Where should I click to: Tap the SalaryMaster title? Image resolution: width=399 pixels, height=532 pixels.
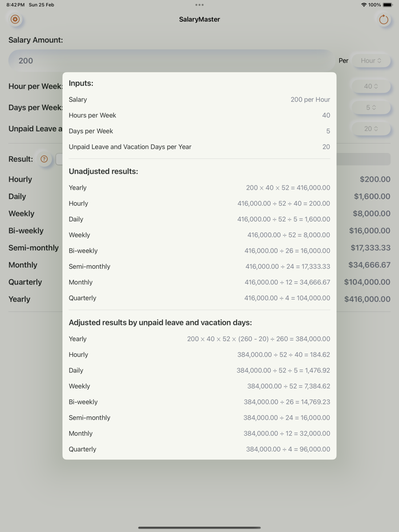point(199,19)
